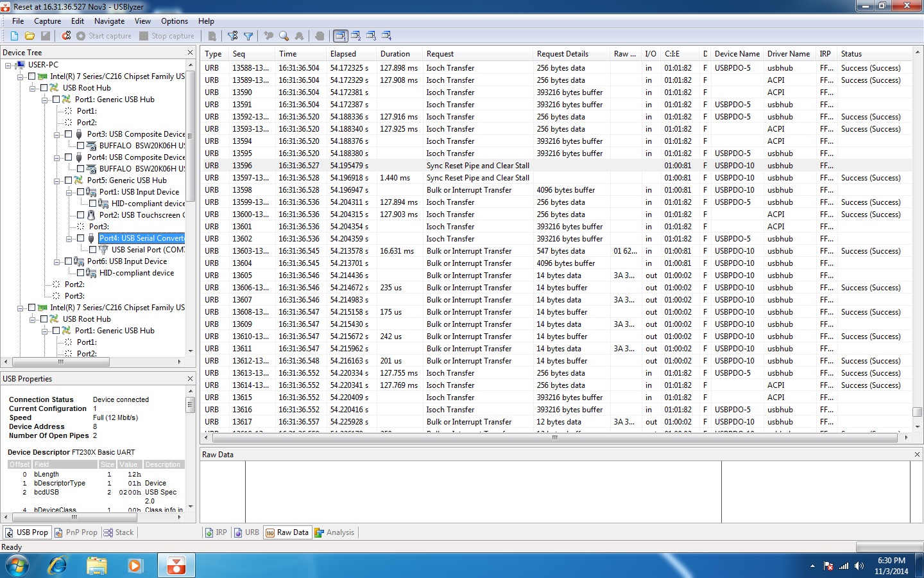924x578 pixels.
Task: Sort by the Request Details column header
Action: [x=572, y=54]
